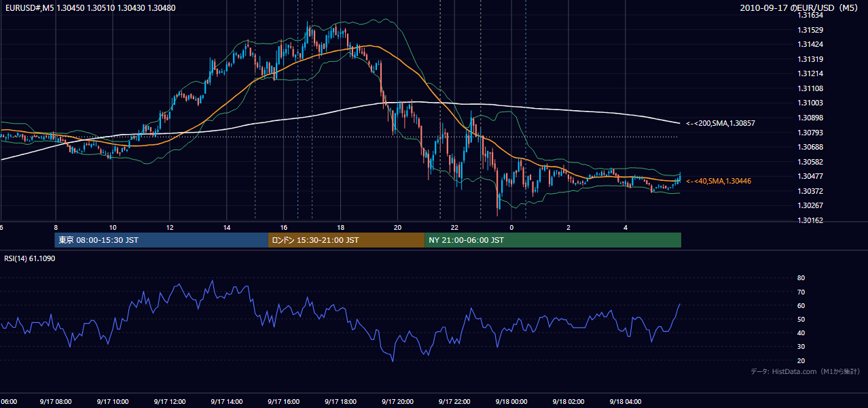Click price axis label 1.30898

point(812,118)
